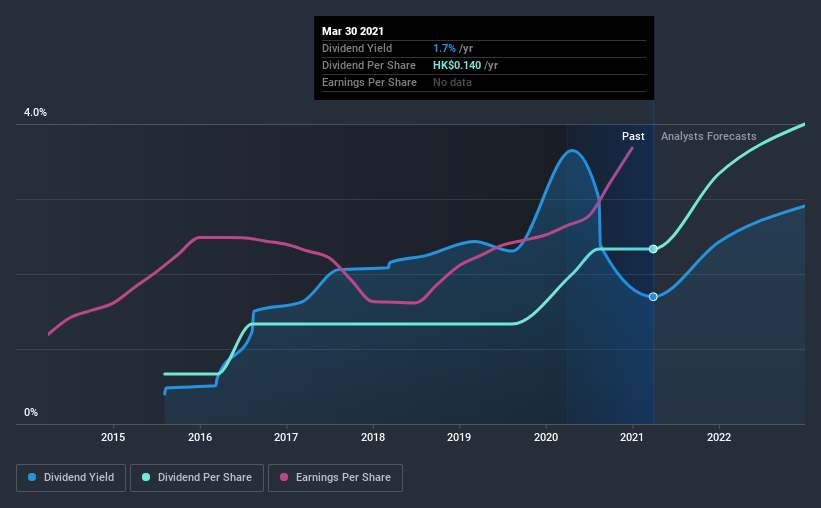Click the tooltip 'Dividend Yield' row label

tap(357, 48)
